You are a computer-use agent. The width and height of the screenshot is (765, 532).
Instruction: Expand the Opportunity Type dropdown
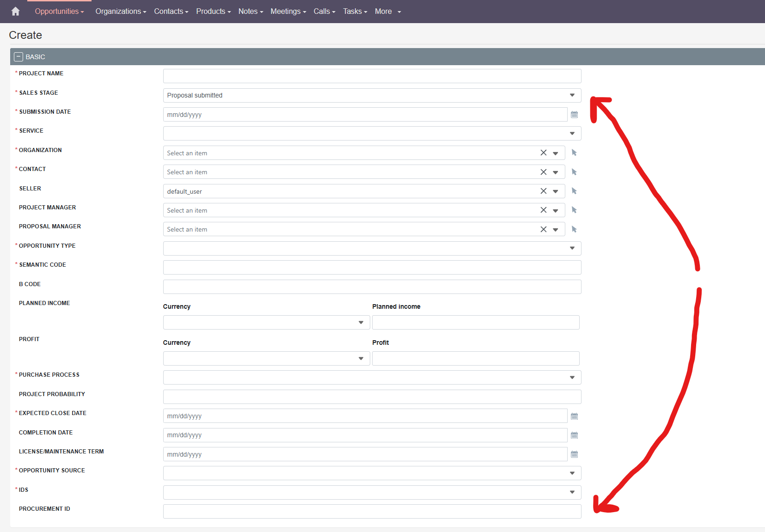click(372, 248)
